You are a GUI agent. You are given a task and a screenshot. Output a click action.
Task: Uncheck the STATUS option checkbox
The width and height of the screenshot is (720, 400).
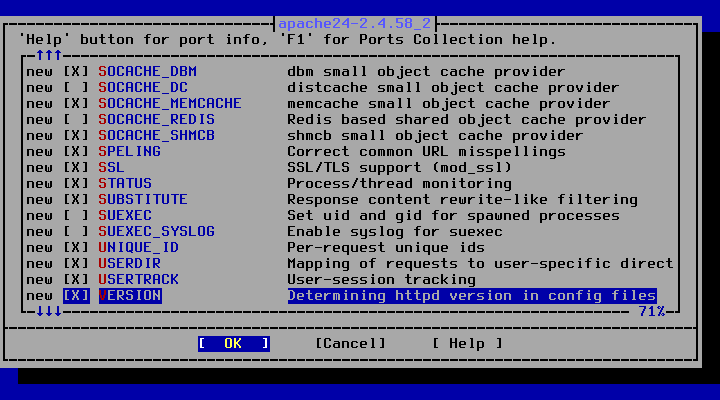pyautogui.click(x=76, y=184)
